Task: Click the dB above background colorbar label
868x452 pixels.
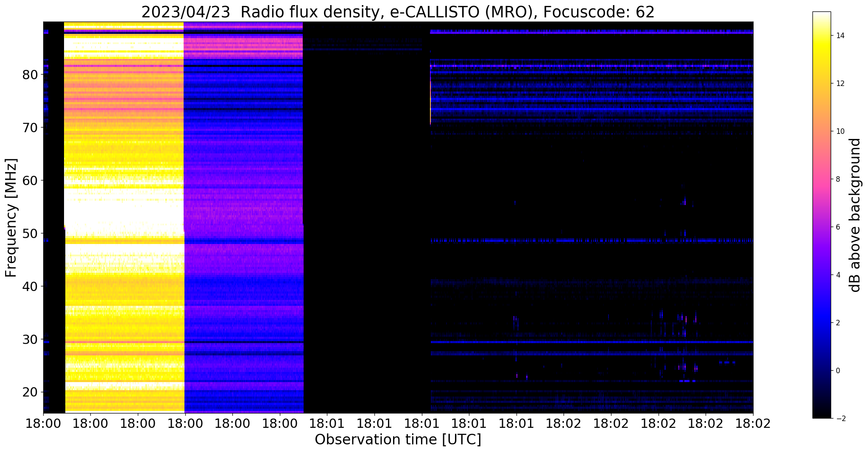Action: click(x=855, y=215)
